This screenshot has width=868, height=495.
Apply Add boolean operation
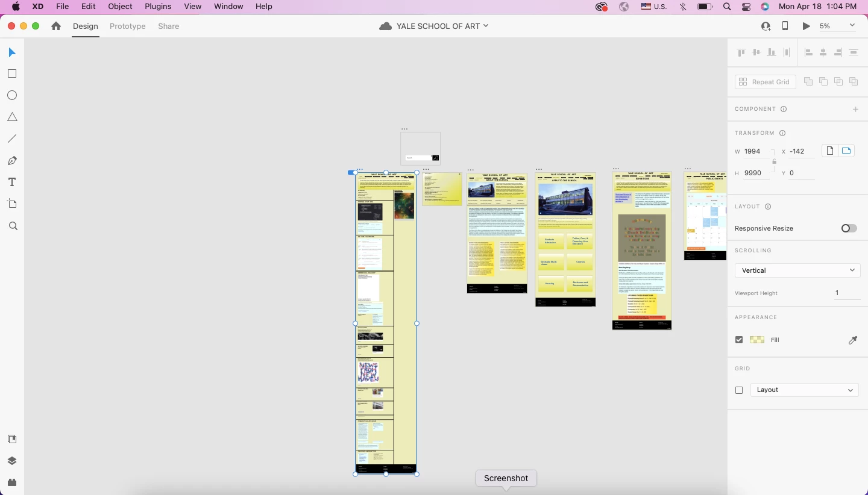tap(808, 81)
